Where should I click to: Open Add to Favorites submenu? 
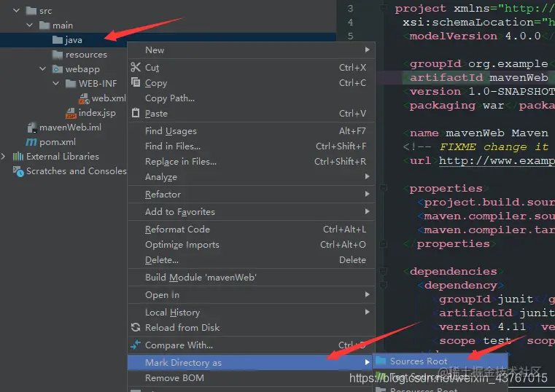[x=251, y=211]
